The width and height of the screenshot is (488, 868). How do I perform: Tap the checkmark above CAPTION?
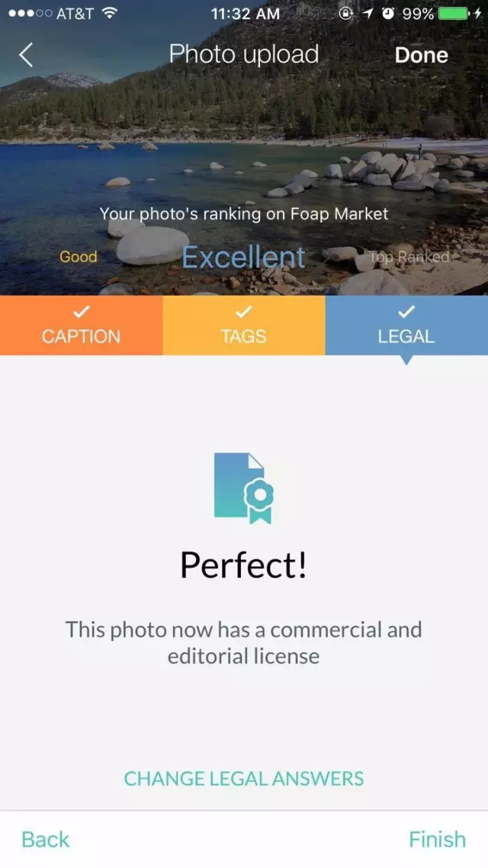(82, 312)
